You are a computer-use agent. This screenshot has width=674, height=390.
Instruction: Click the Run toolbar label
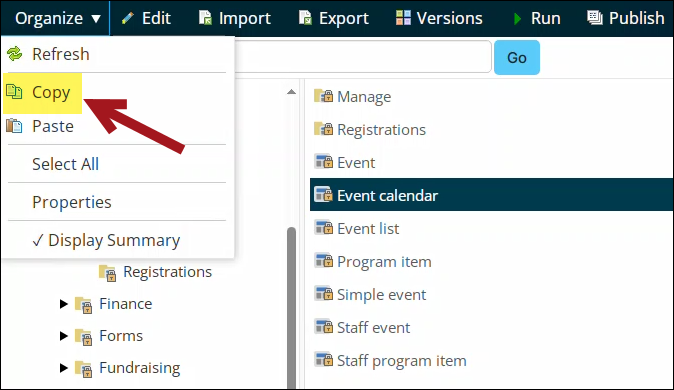click(x=545, y=18)
